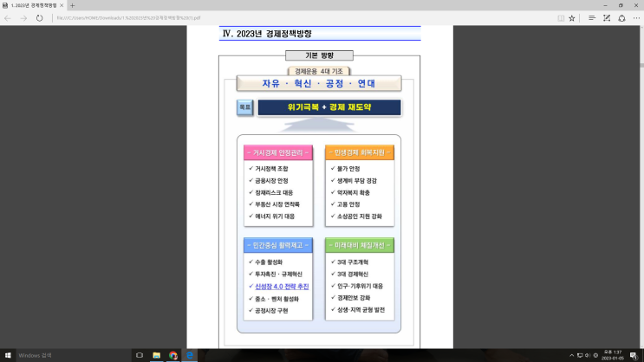
Task: Click the 자유 · 혁신 · 공정 · 연대 banner
Action: click(x=319, y=83)
